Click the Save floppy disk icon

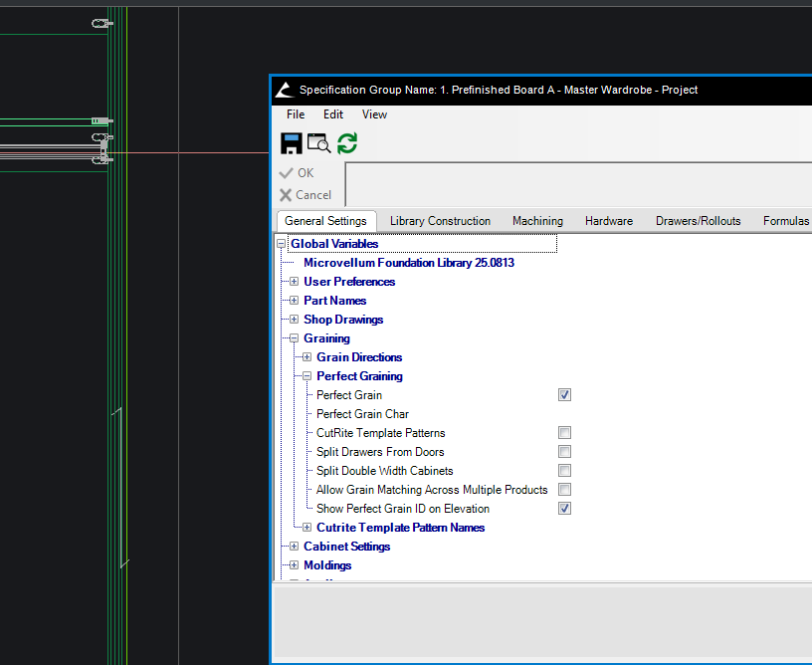click(291, 143)
